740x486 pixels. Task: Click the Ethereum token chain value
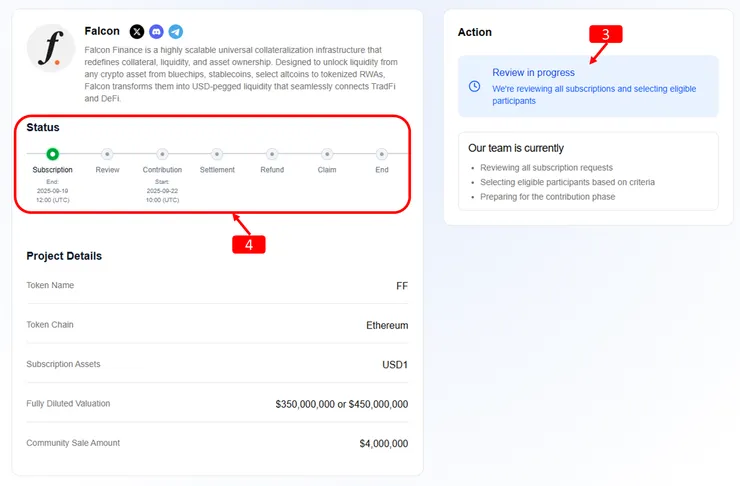(x=387, y=325)
